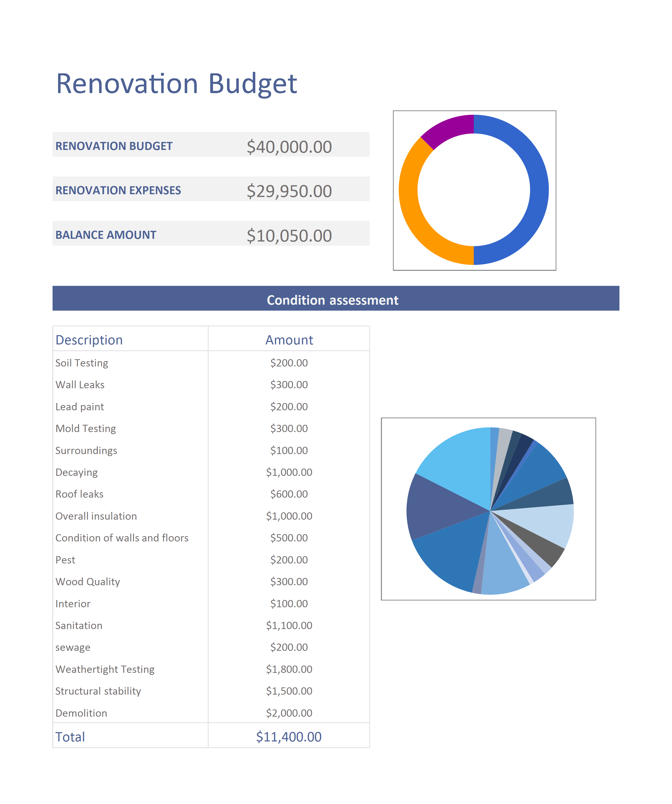Select the Sanitation description cell
This screenshot has height=804, width=672.
[79, 626]
